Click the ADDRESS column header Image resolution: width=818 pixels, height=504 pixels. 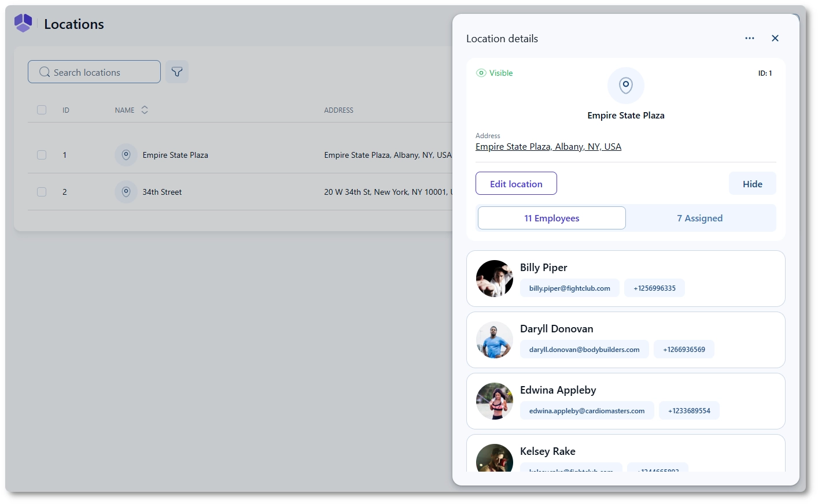pyautogui.click(x=338, y=110)
